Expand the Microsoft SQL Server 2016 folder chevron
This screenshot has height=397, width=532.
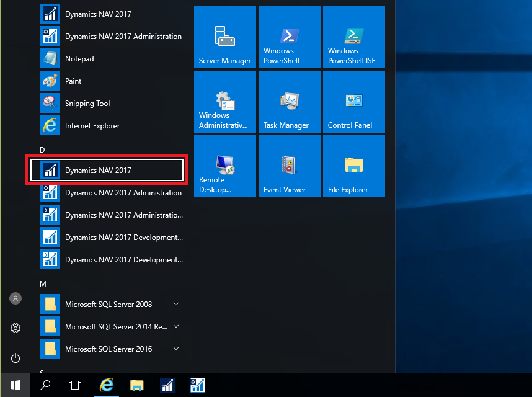[176, 349]
